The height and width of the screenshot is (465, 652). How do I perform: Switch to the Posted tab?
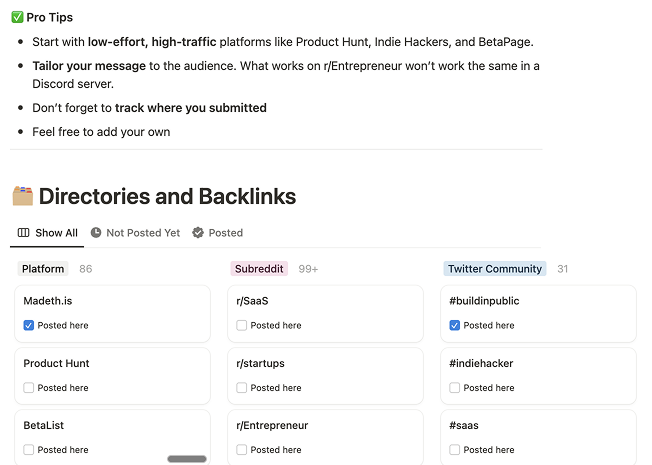pyautogui.click(x=217, y=233)
